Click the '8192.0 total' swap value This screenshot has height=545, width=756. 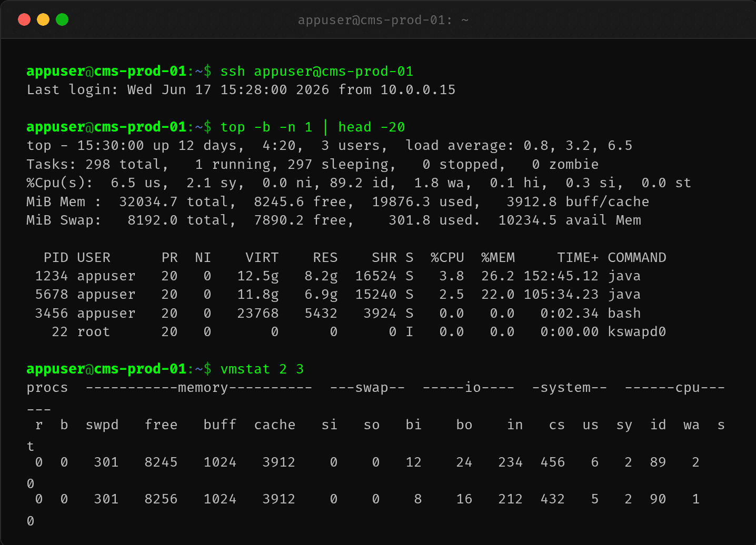(178, 220)
